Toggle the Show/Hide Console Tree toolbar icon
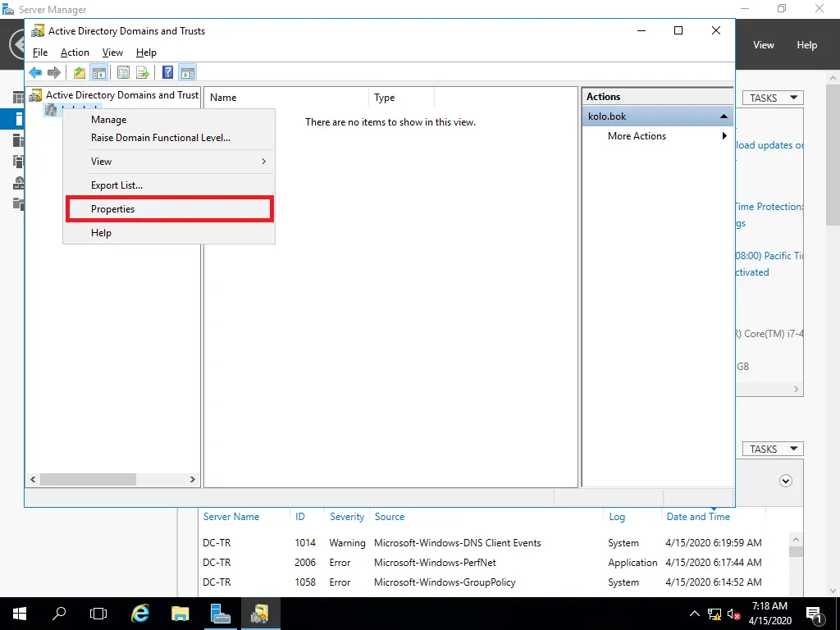The width and height of the screenshot is (840, 630). [x=99, y=72]
